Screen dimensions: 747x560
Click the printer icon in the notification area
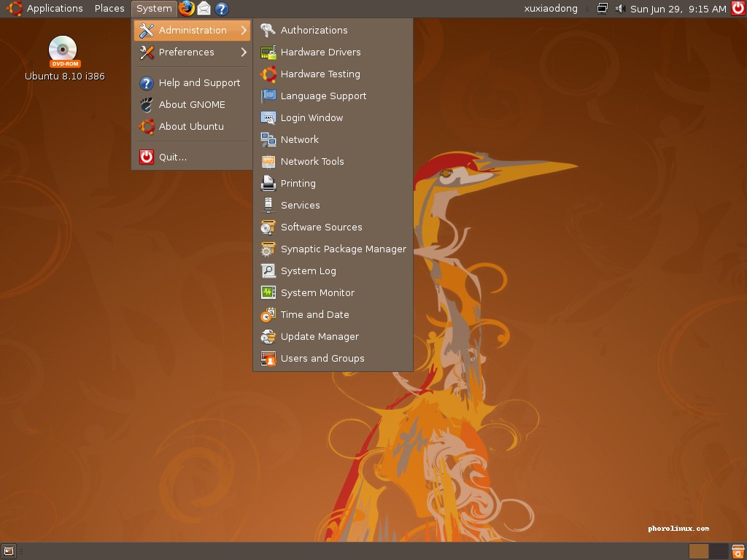tap(603, 8)
